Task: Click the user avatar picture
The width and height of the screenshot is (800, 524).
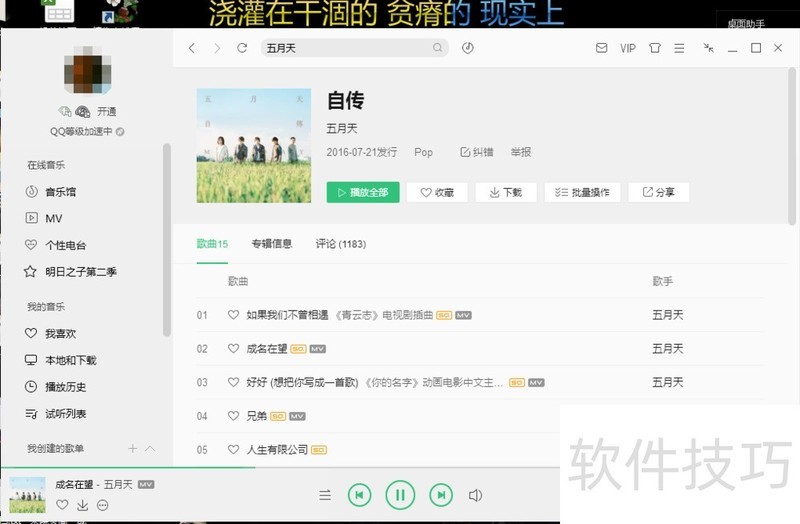Action: pos(87,70)
